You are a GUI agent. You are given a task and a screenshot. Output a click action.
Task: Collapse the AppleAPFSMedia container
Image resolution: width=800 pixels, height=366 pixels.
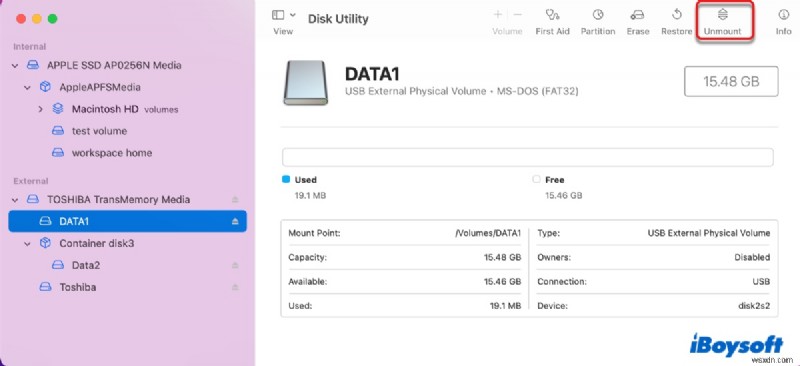[28, 88]
